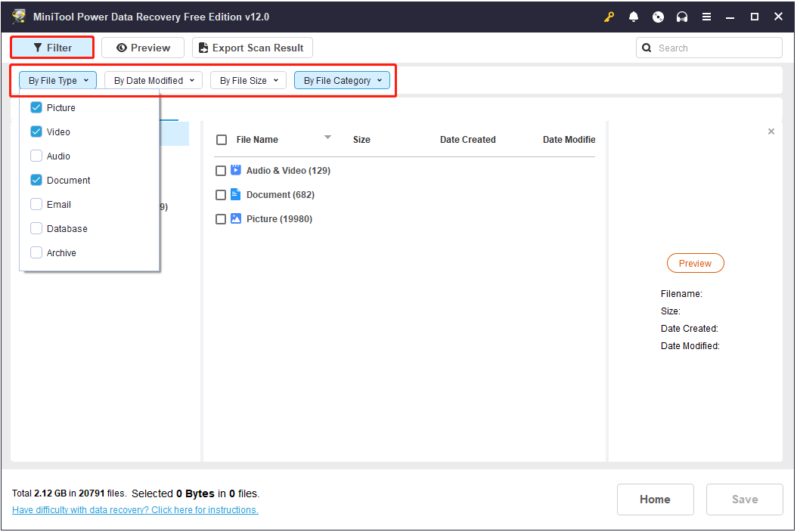
Task: Close the preview pane with X
Action: [x=771, y=131]
